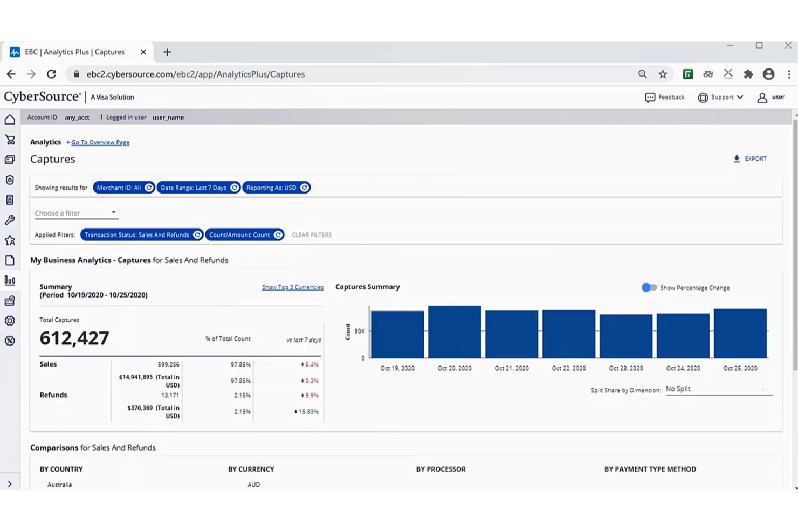Image resolution: width=798 pixels, height=532 pixels.
Task: Expand the Support menu chevron
Action: click(740, 97)
